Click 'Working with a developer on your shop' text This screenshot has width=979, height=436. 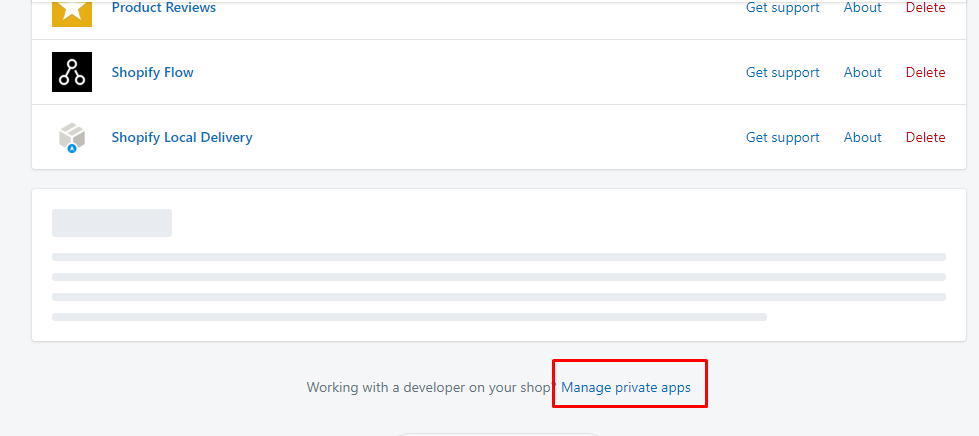click(x=431, y=387)
